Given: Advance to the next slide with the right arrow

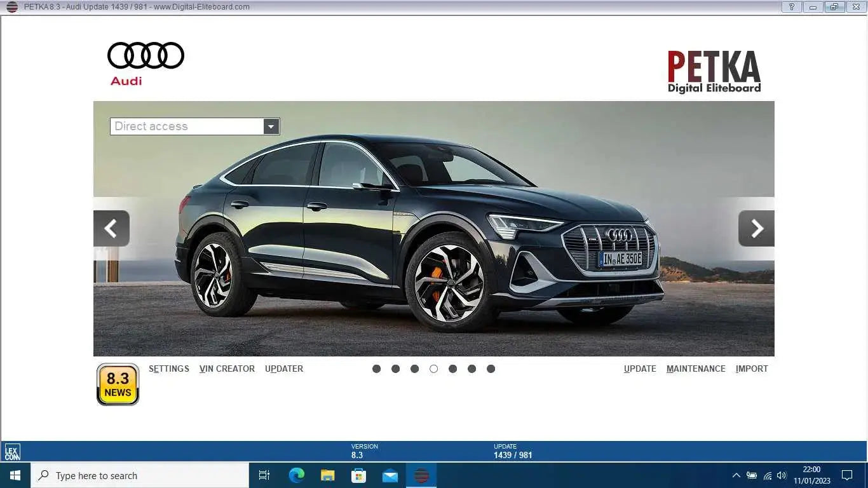Looking at the screenshot, I should 756,228.
